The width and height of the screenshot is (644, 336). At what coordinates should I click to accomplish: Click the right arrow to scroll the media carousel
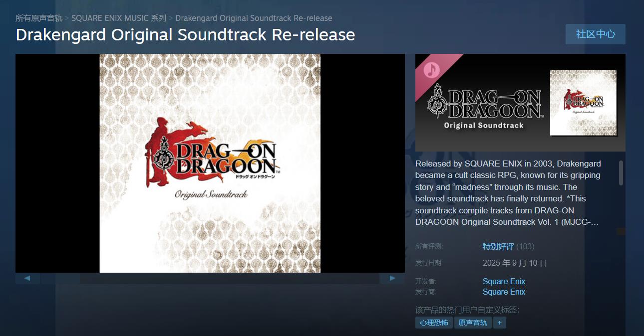392,278
